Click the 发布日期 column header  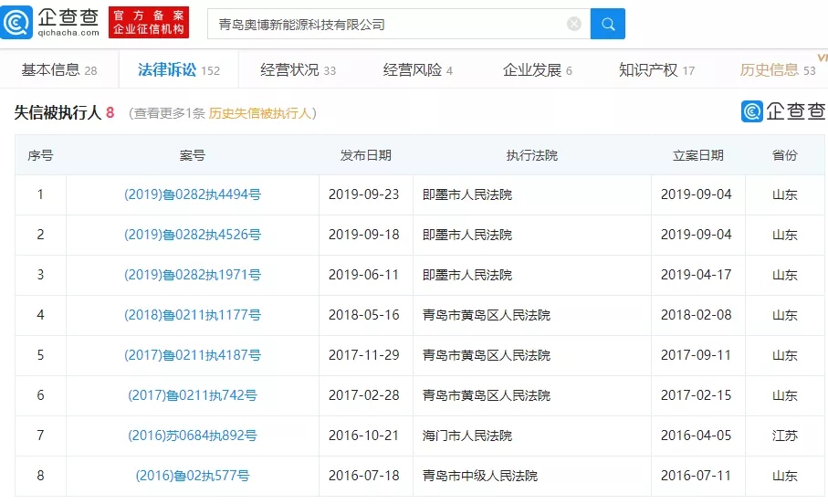click(x=365, y=155)
